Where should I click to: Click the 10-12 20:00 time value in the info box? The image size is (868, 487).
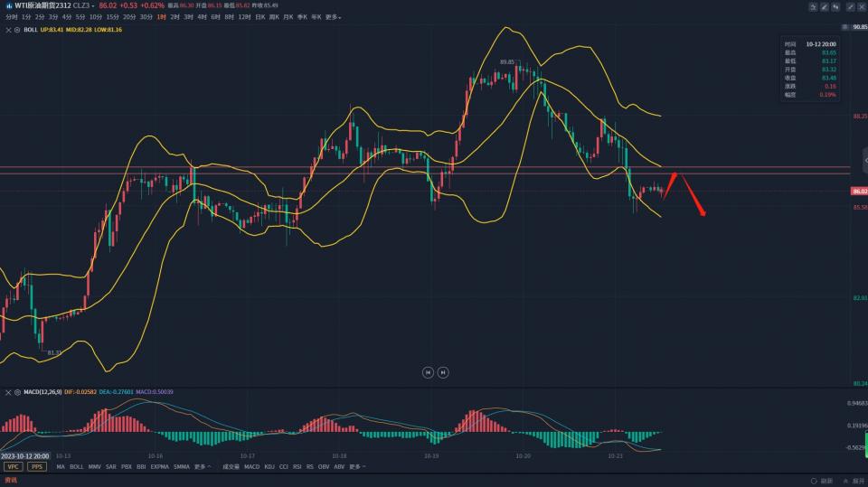tap(821, 44)
